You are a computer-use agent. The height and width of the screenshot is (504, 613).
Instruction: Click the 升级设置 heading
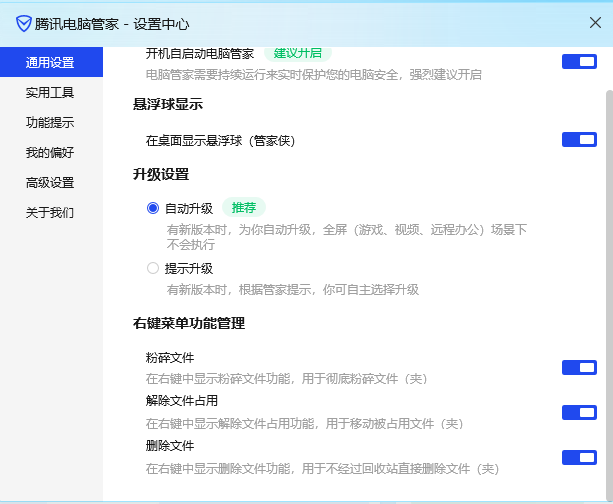click(x=161, y=174)
